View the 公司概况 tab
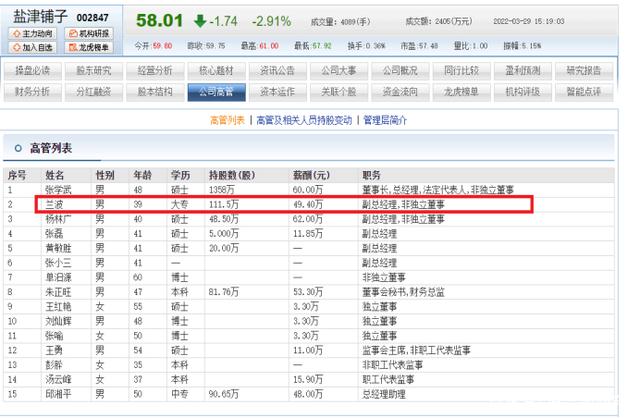 click(400, 71)
